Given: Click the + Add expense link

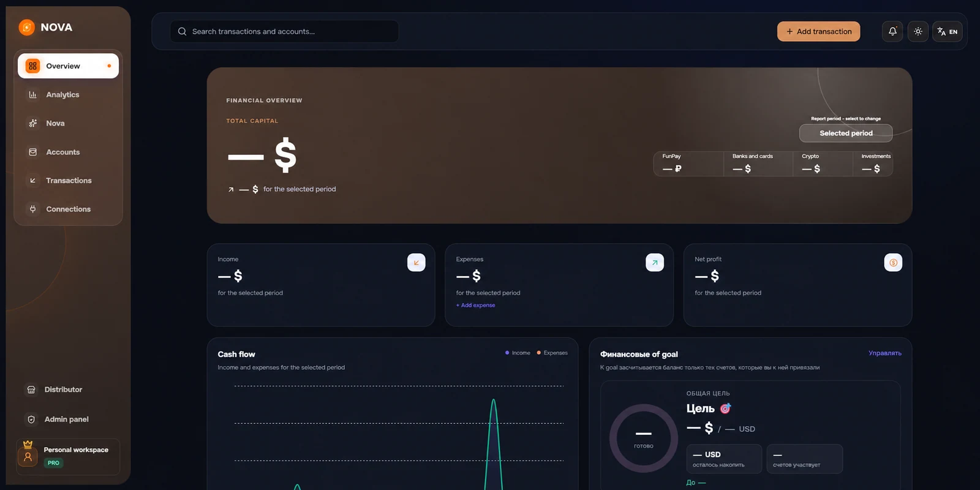Looking at the screenshot, I should coord(476,305).
